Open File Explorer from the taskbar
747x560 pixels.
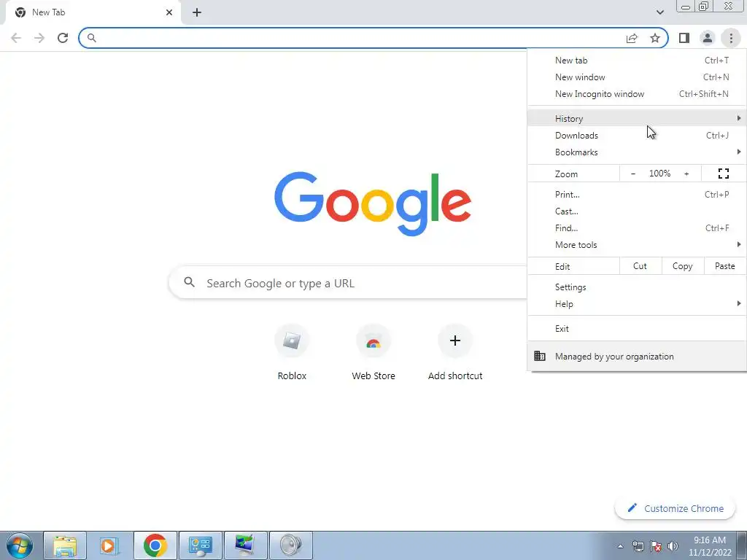[x=65, y=545]
